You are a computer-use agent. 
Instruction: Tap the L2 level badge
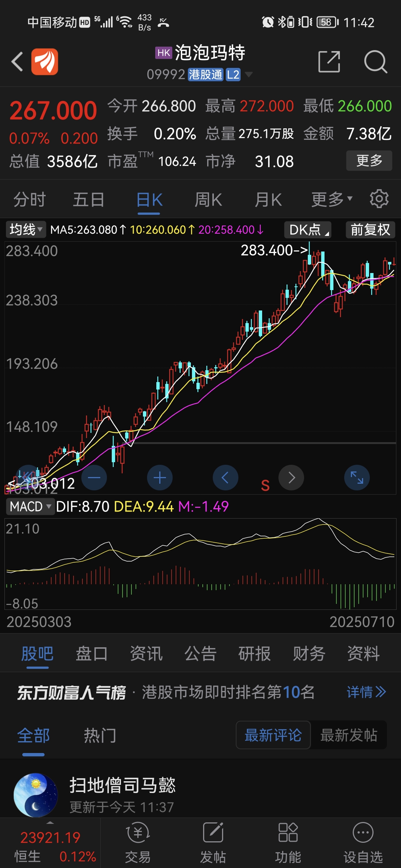tap(233, 75)
